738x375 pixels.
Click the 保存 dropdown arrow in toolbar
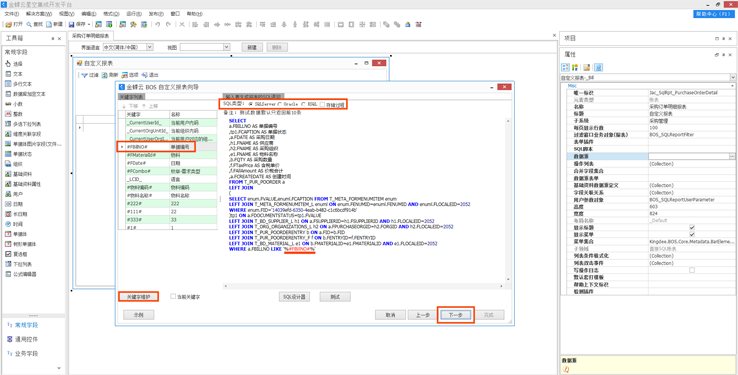pos(88,24)
